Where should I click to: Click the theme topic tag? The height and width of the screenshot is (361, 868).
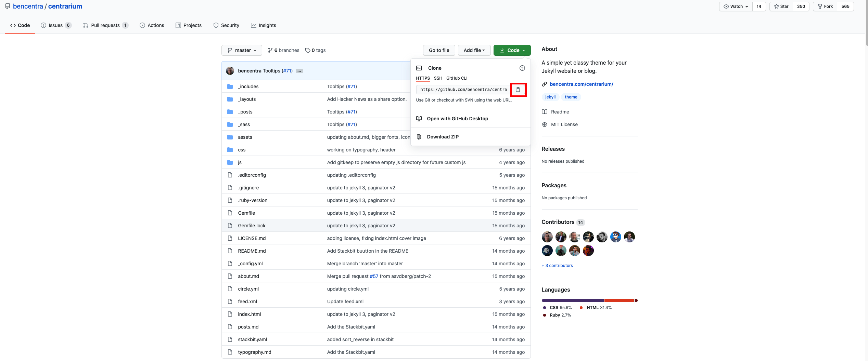click(571, 97)
